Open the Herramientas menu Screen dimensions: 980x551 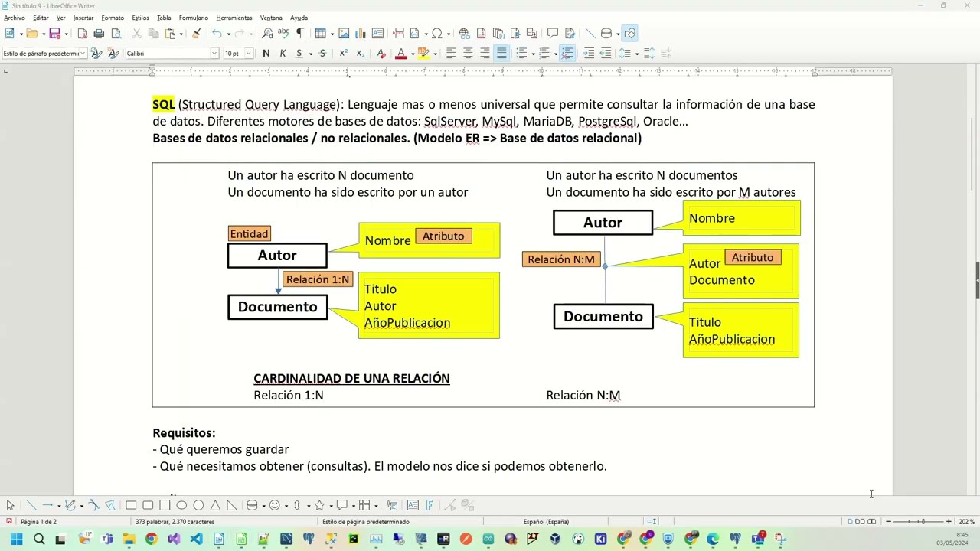pyautogui.click(x=234, y=18)
